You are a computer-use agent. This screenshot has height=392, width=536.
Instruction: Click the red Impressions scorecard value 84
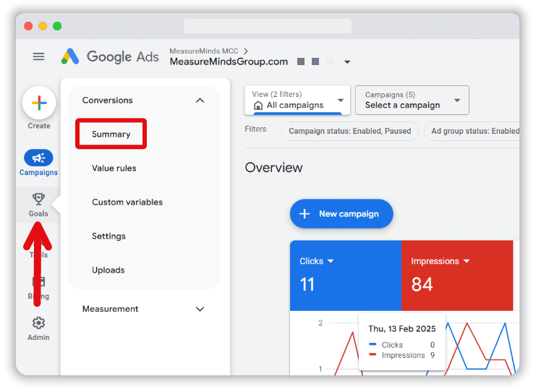point(422,284)
